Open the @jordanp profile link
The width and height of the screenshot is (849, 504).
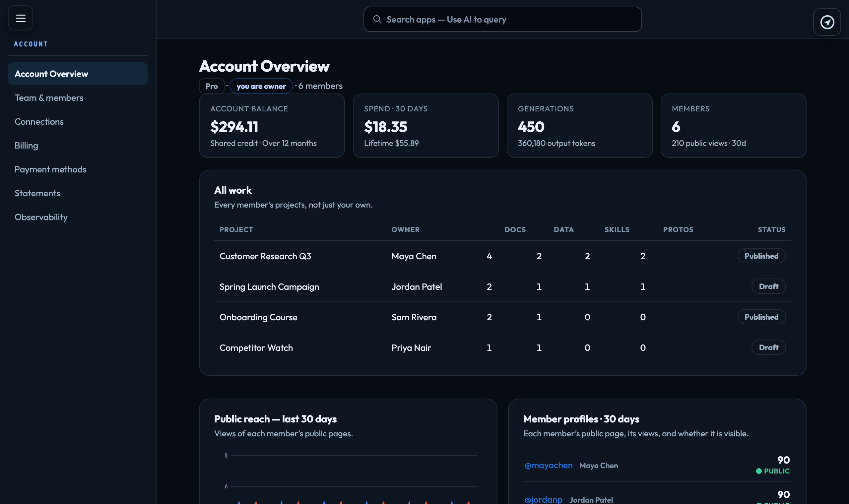[x=543, y=500]
